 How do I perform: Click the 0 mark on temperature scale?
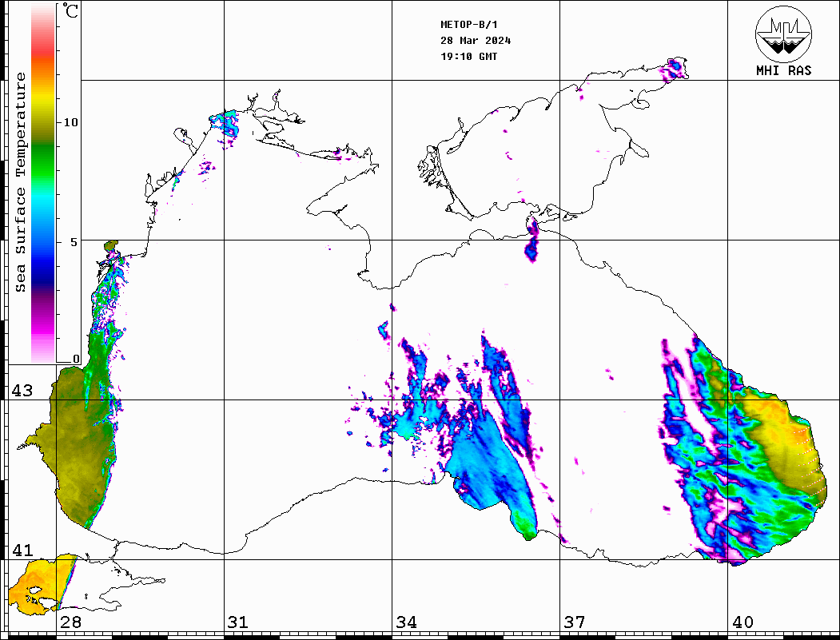pos(76,359)
